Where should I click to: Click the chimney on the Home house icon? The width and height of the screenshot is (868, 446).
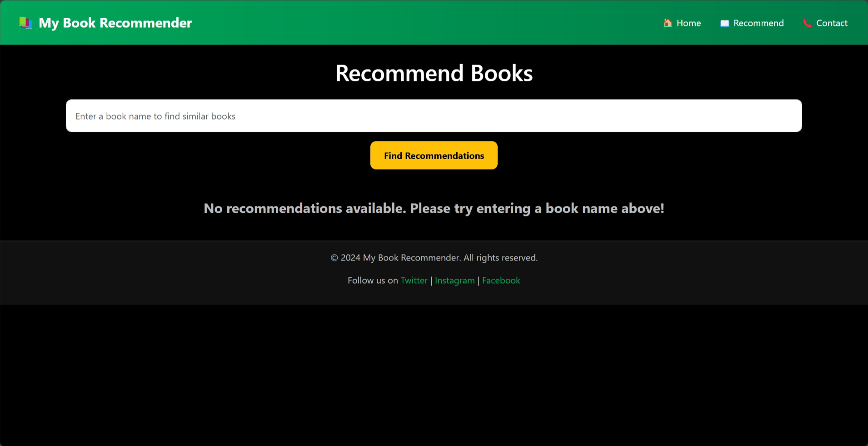tap(665, 19)
